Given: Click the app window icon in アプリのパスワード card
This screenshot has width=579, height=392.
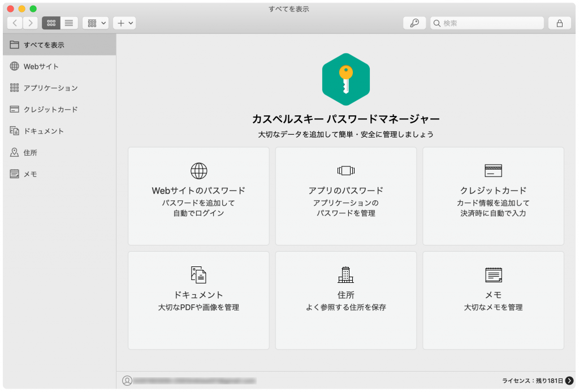Looking at the screenshot, I should [x=346, y=171].
